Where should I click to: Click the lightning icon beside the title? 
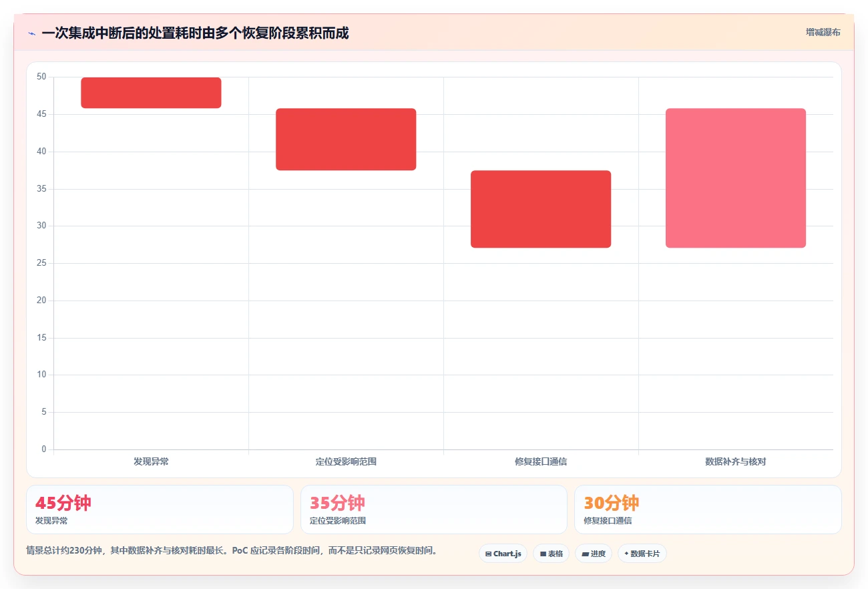pos(31,33)
